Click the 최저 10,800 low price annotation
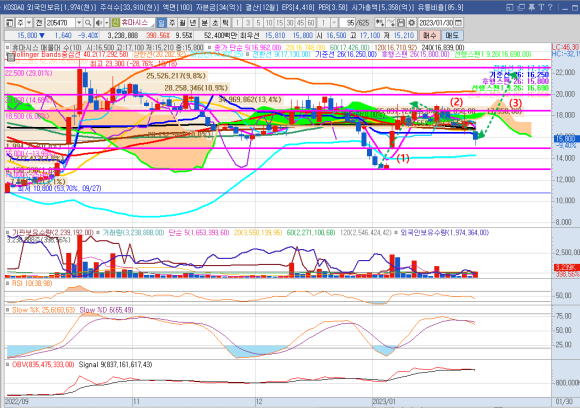The width and height of the screenshot is (580, 408). [59, 189]
